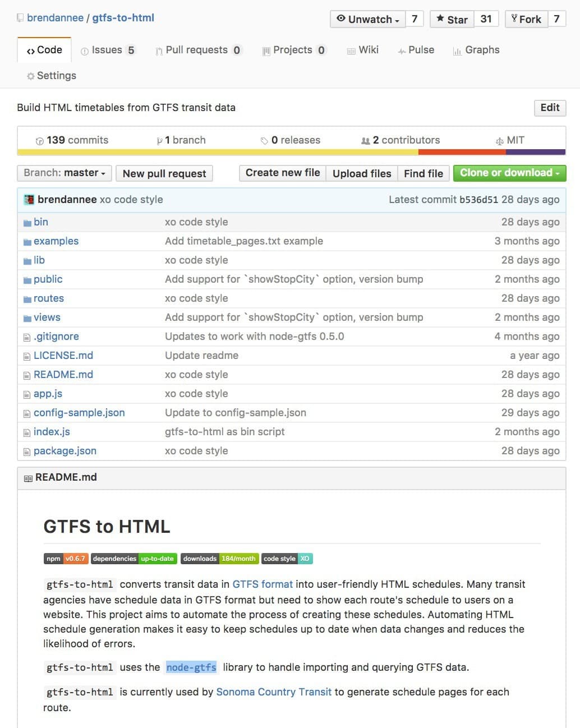The image size is (580, 728).
Task: Click the app.js file icon
Action: (27, 394)
